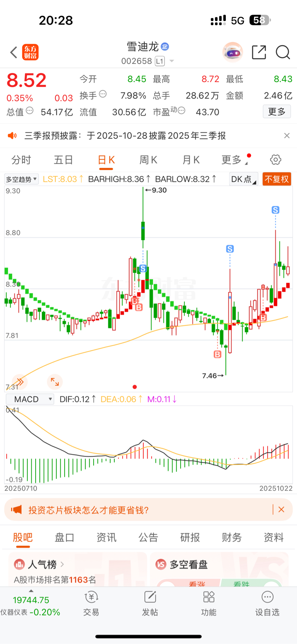Open the MACD indicator dropdown
This screenshot has width=297, height=644.
tap(30, 399)
